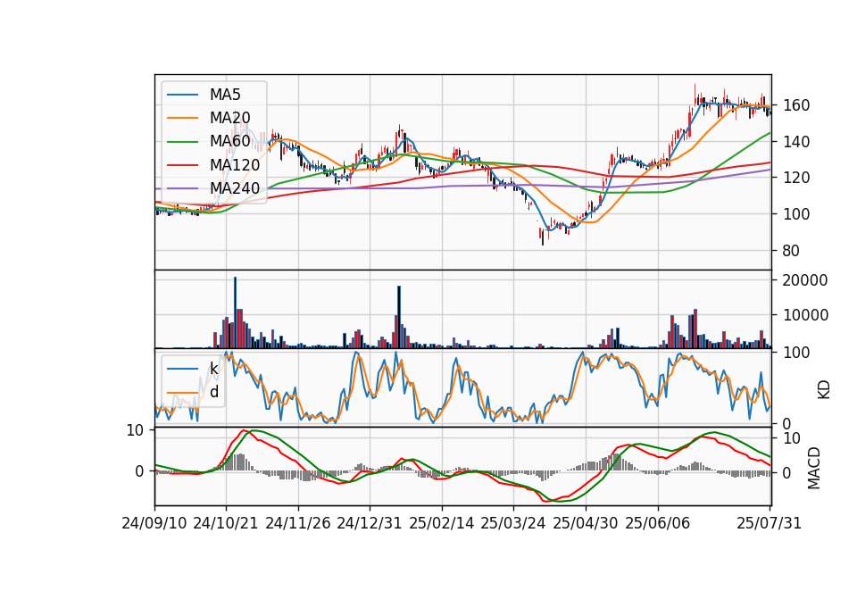Screen dimensions: 857x616
Task: Click the KD panel axis title
Action: [824, 390]
